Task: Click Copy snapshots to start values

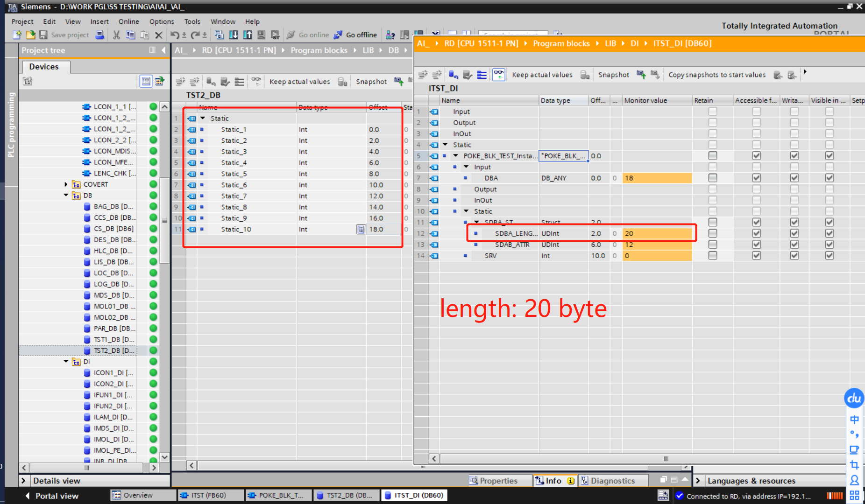Action: coord(717,75)
